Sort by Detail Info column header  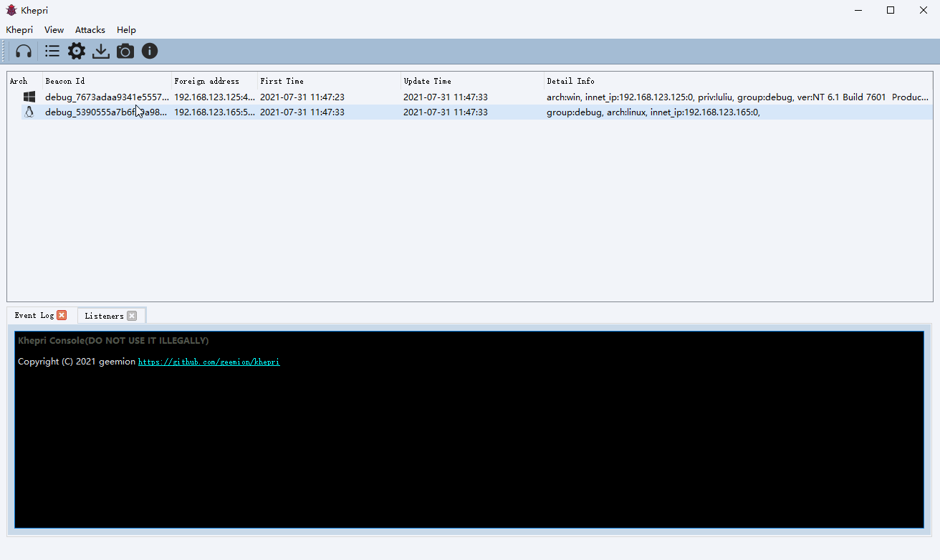pyautogui.click(x=738, y=81)
